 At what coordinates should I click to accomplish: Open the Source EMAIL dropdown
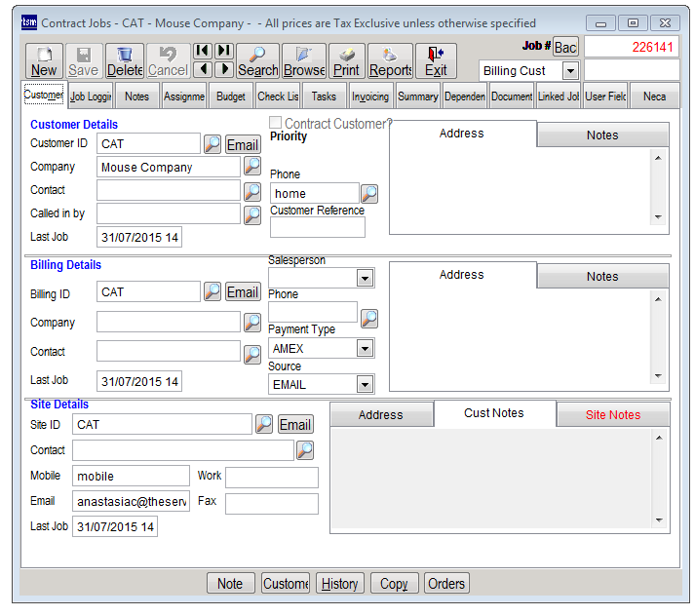point(365,384)
